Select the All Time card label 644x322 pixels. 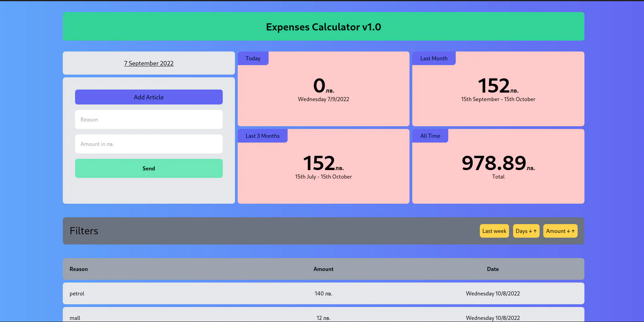point(430,136)
